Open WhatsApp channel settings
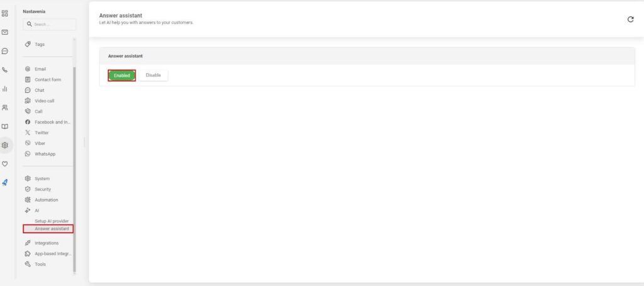The width and height of the screenshot is (644, 286). coord(45,154)
